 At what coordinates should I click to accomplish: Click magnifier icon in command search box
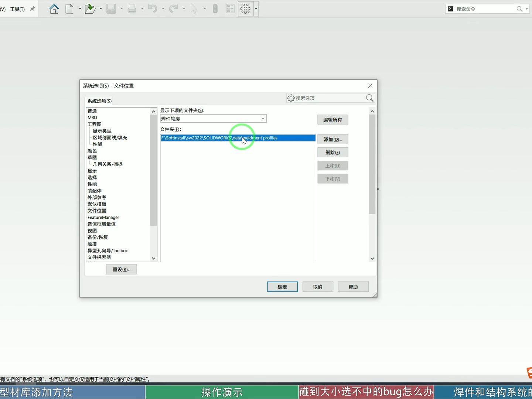(x=519, y=9)
